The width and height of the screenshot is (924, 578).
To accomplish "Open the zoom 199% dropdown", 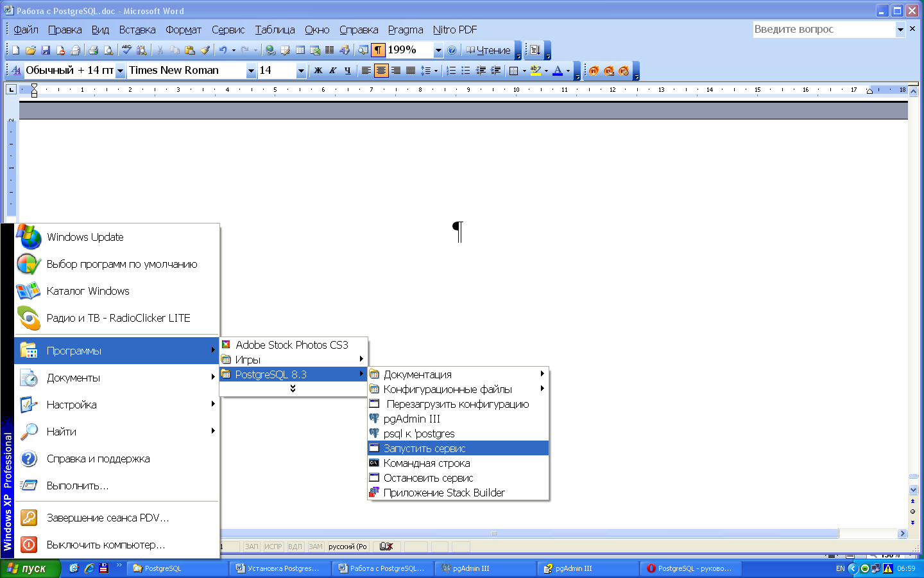I will [438, 50].
